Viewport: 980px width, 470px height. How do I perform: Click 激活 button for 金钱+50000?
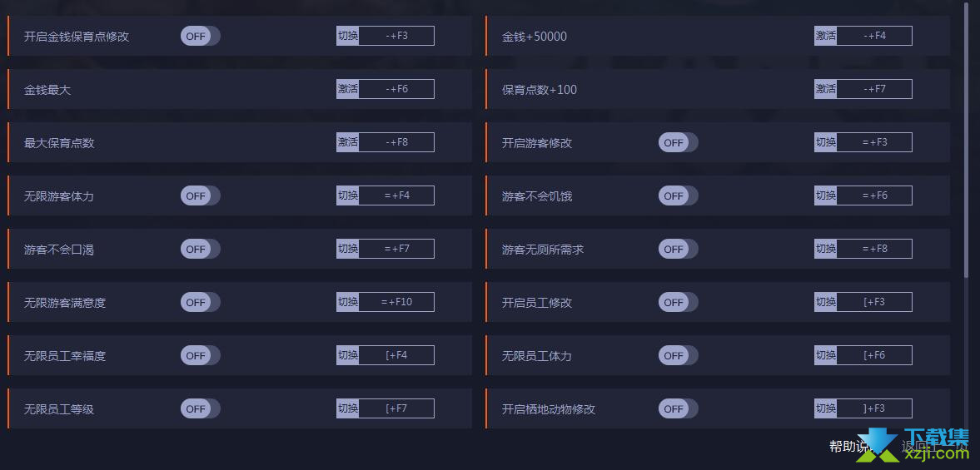[x=826, y=36]
